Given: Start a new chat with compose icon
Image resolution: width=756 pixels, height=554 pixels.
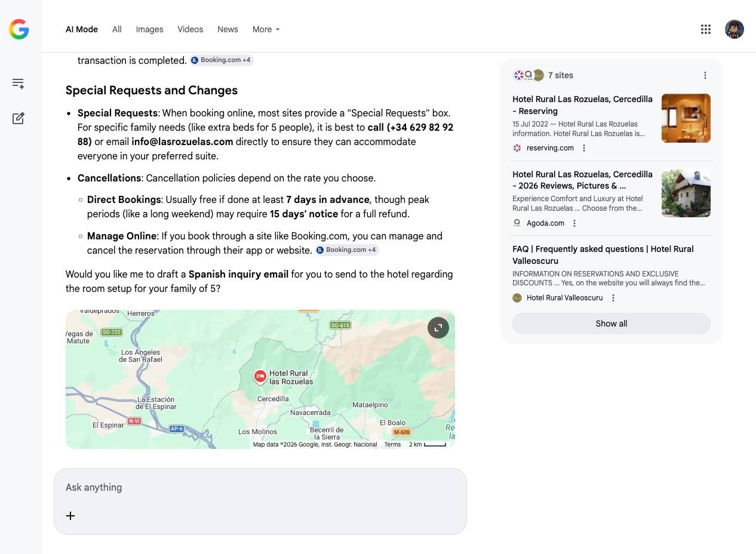Looking at the screenshot, I should click(x=19, y=118).
